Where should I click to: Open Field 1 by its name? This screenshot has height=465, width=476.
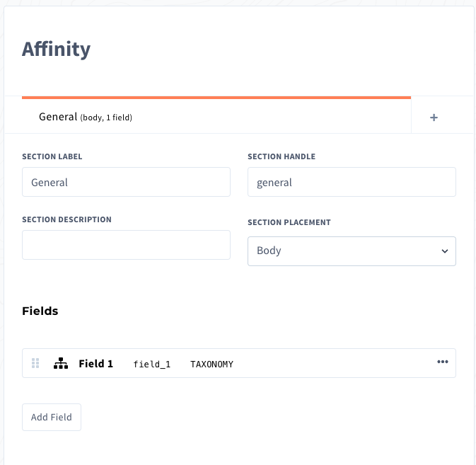coord(95,364)
